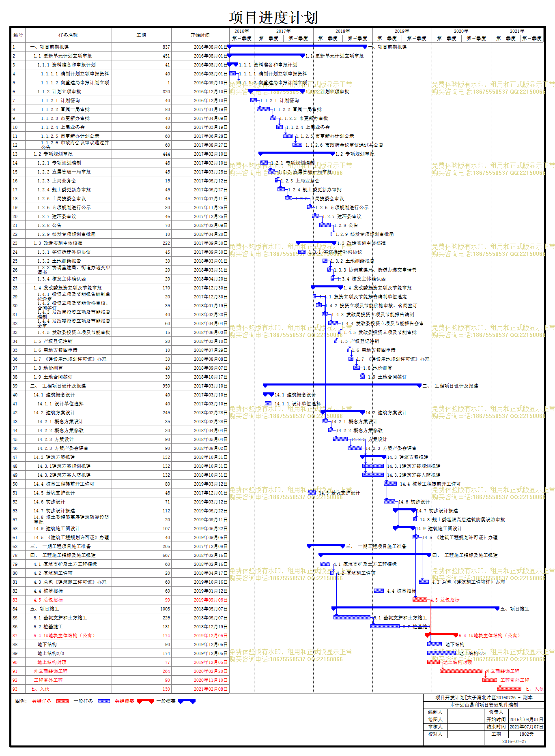Screen dimensions: 555x756
Task: Click the 开始时间 column header
Action: (x=200, y=35)
